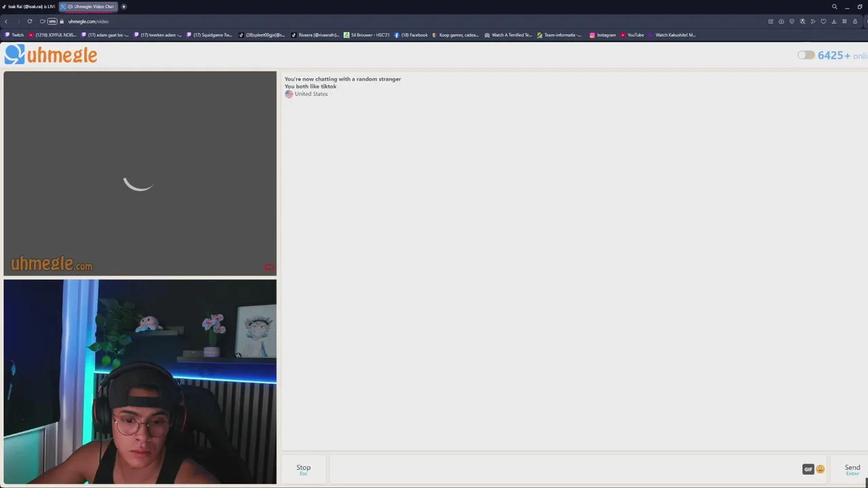Viewport: 868px width, 488px height.
Task: Open the spleet00gje bookmark
Action: pos(262,35)
